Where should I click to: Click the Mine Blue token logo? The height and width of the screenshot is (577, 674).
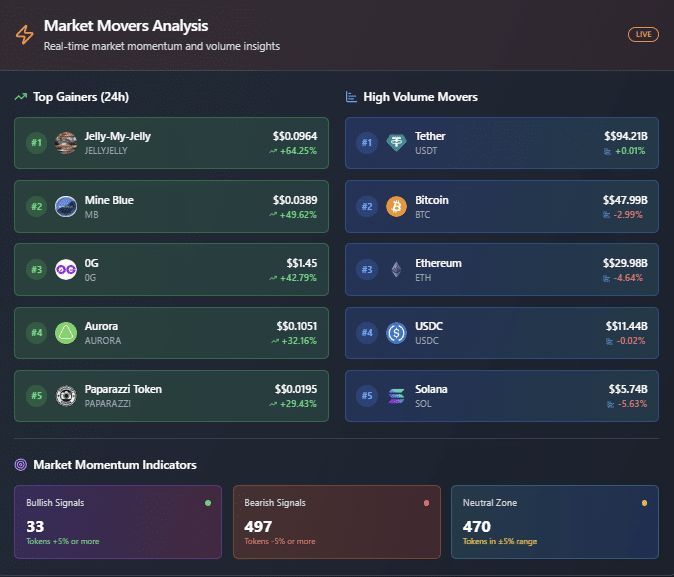pos(66,207)
